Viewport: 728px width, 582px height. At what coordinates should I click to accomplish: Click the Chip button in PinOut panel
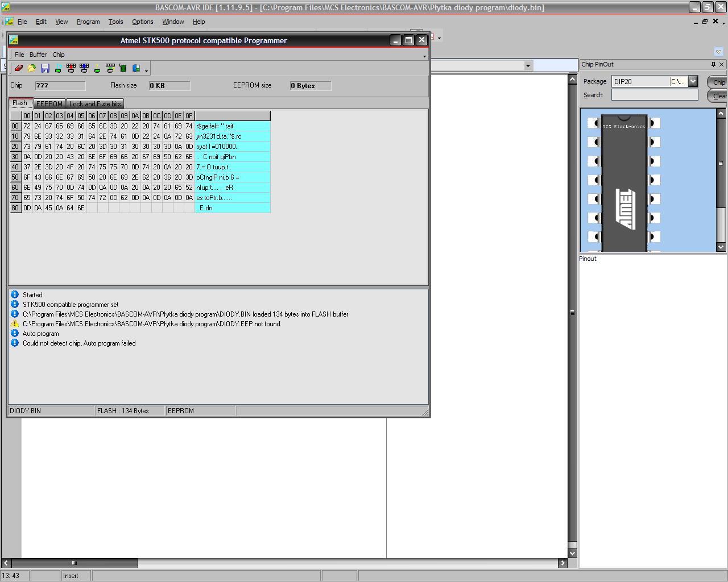[718, 82]
